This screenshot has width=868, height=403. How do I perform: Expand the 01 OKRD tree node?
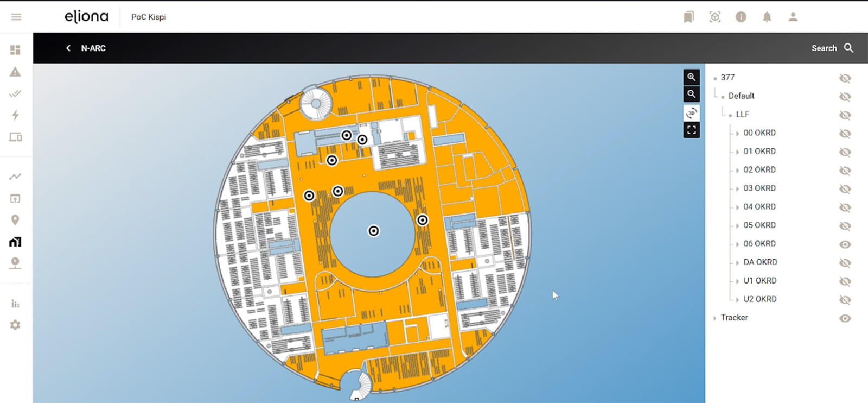(738, 152)
